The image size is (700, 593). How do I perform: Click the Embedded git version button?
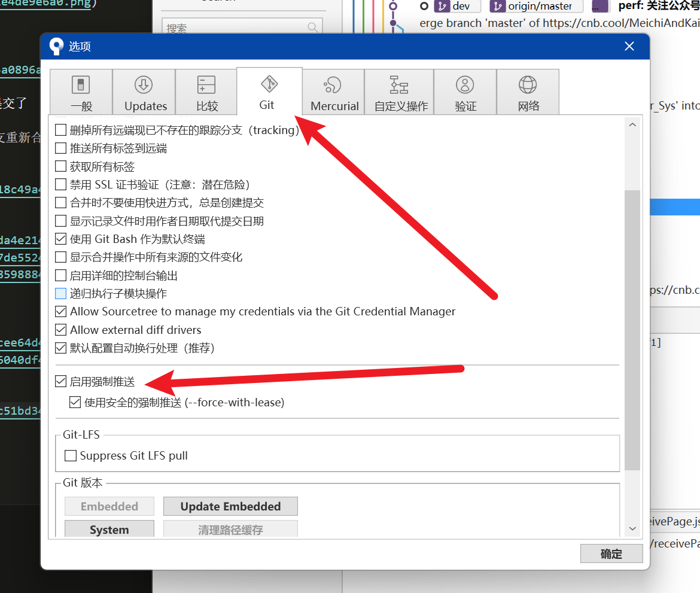pyautogui.click(x=109, y=506)
